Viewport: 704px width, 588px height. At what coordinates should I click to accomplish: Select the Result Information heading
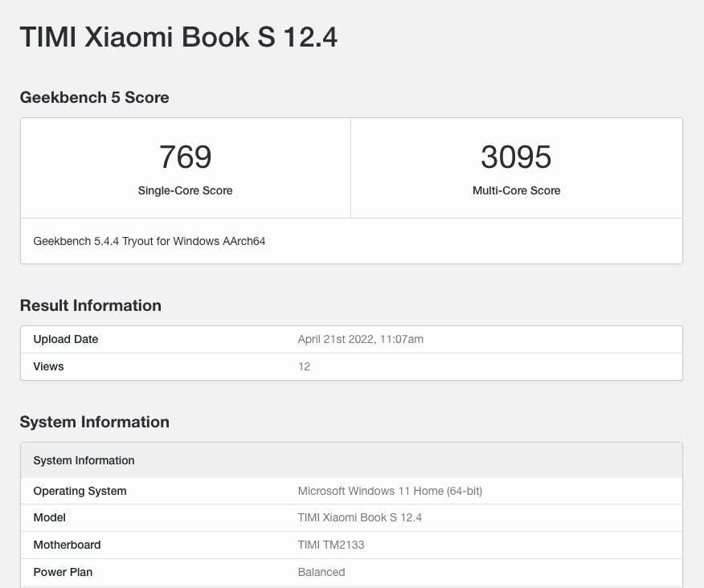(90, 305)
